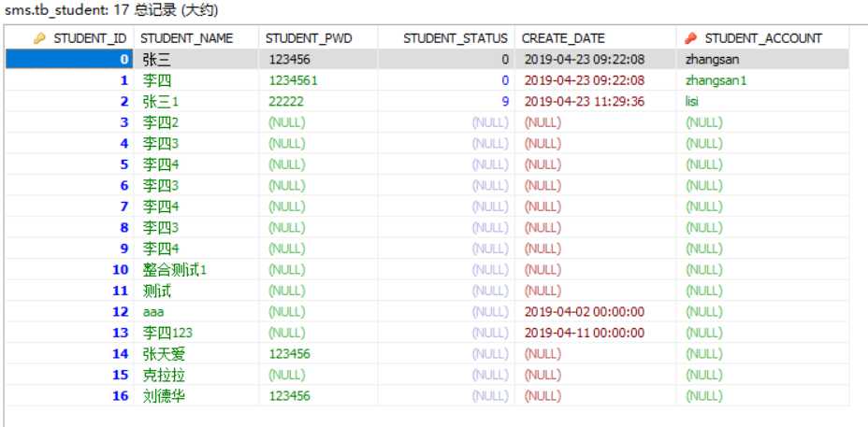
Task: Select the name cell 整合测试1
Action: (x=174, y=269)
